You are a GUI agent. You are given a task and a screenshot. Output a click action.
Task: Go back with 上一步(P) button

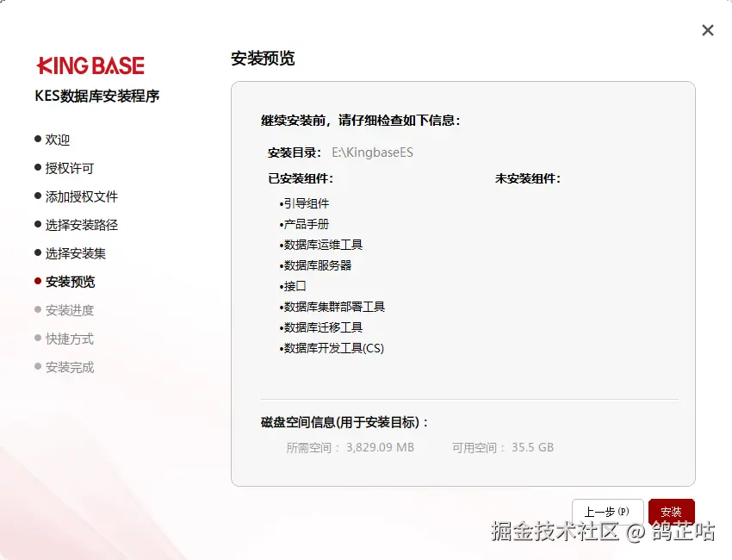point(607,512)
